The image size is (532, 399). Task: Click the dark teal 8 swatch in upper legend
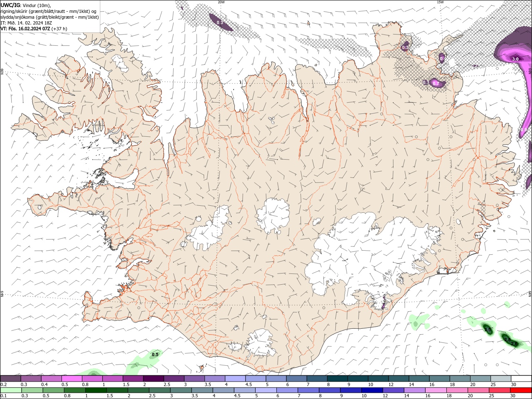coord(337,379)
